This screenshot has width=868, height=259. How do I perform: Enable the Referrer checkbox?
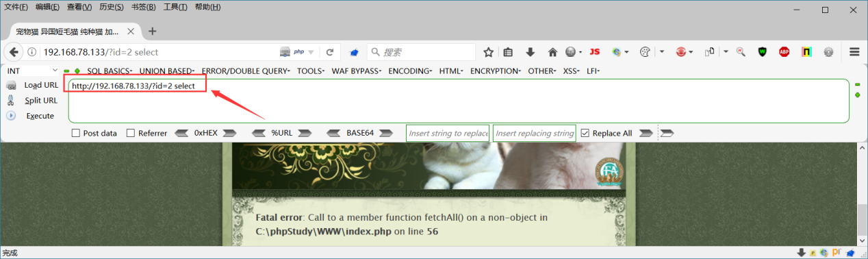(x=131, y=133)
